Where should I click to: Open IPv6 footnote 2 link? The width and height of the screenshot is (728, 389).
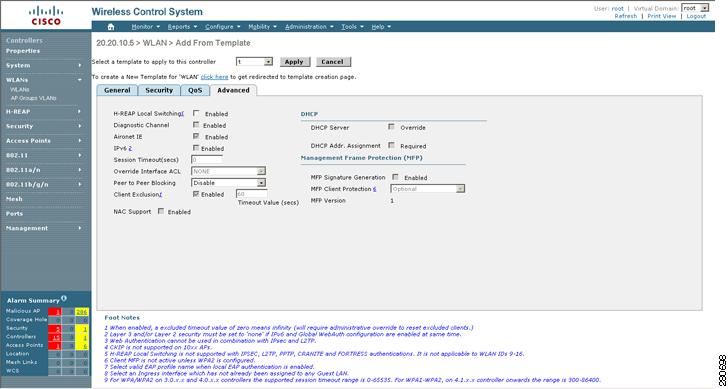pyautogui.click(x=131, y=149)
